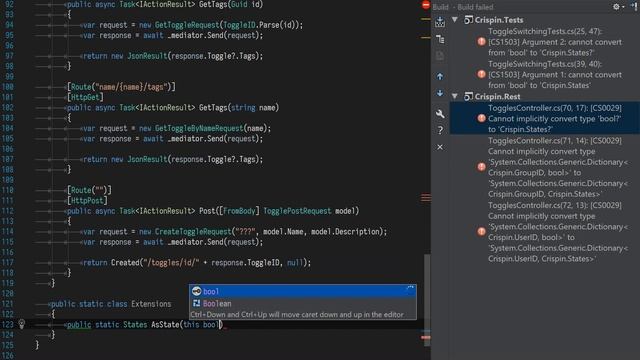This screenshot has width=640, height=360.
Task: Hide the Build tool window with the arrow-bar icon
Action: pos(634,6)
